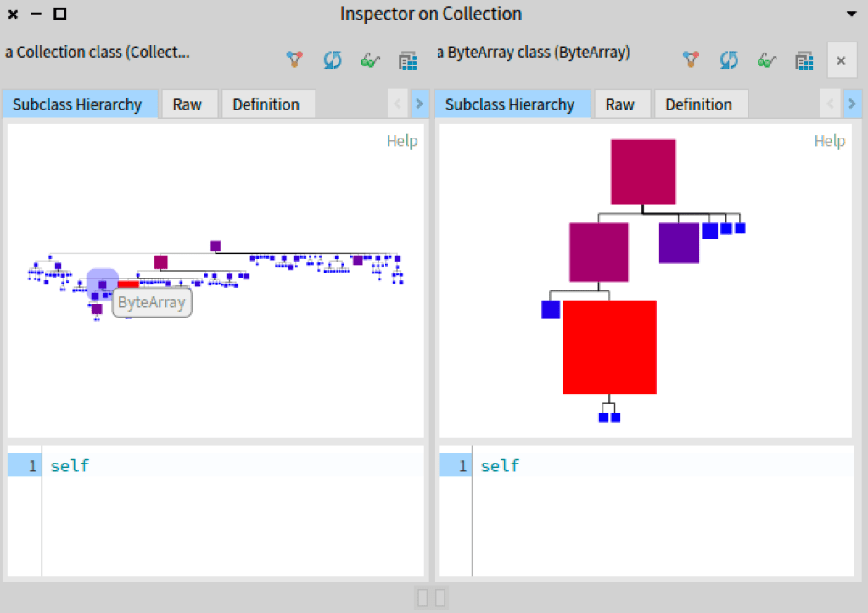Screen dimensions: 868x613
Task: Select the large red node in ByteArray hierarchy
Action: click(609, 346)
